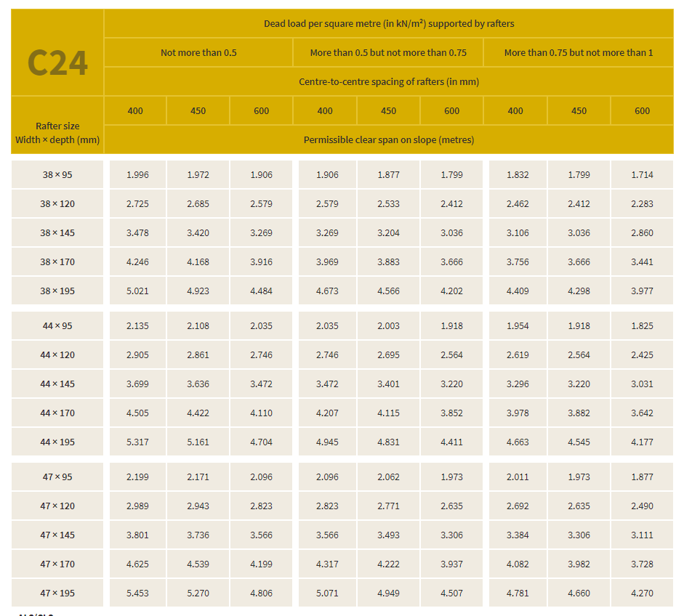
Task: Select the 44 × 120 rafter size row
Action: click(57, 355)
